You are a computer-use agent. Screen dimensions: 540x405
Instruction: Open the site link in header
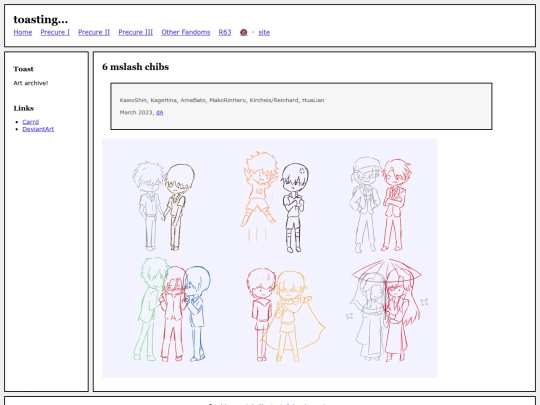tap(264, 32)
